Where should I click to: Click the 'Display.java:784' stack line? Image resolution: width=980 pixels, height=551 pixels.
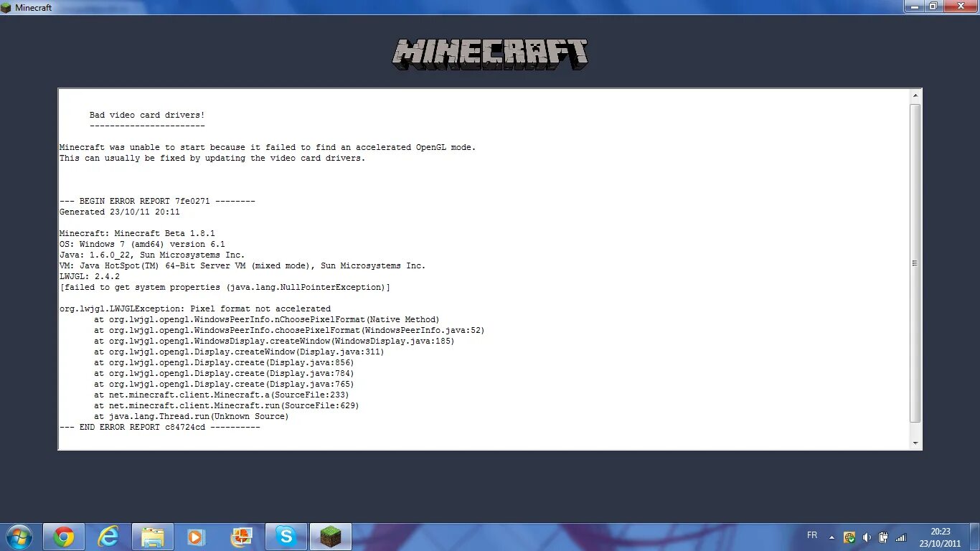point(224,373)
